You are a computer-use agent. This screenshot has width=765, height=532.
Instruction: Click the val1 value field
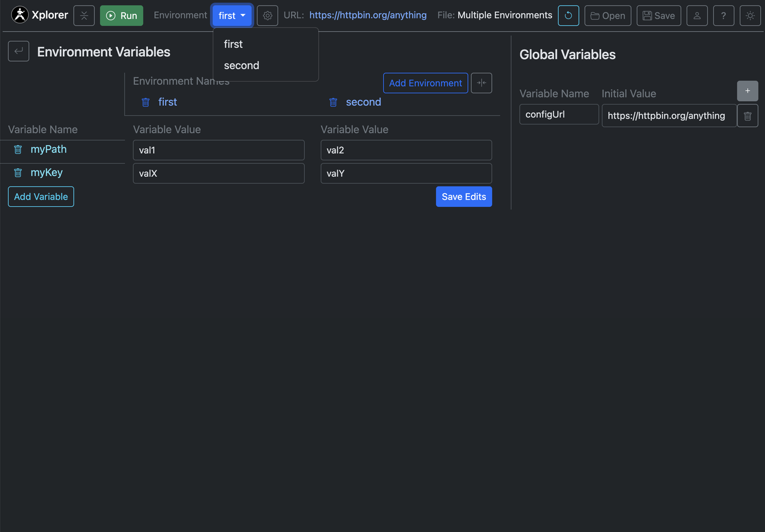tap(219, 150)
